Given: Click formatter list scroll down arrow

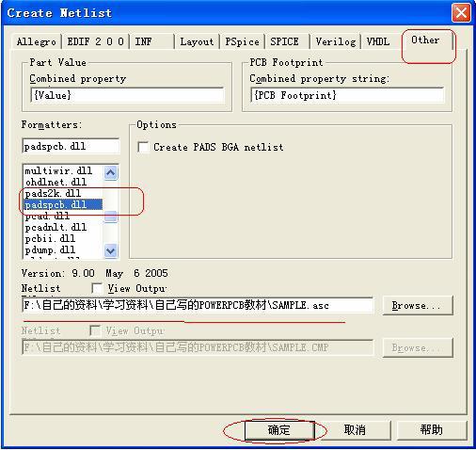Looking at the screenshot, I should pyautogui.click(x=110, y=250).
